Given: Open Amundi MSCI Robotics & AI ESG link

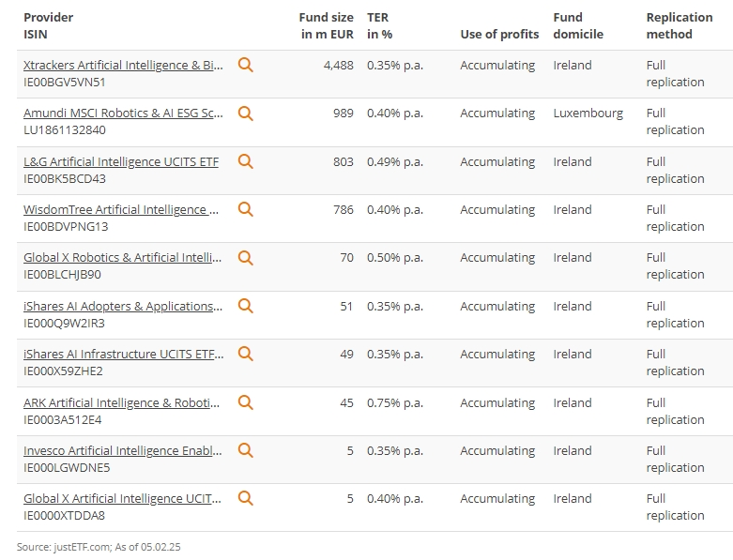Looking at the screenshot, I should [x=123, y=114].
